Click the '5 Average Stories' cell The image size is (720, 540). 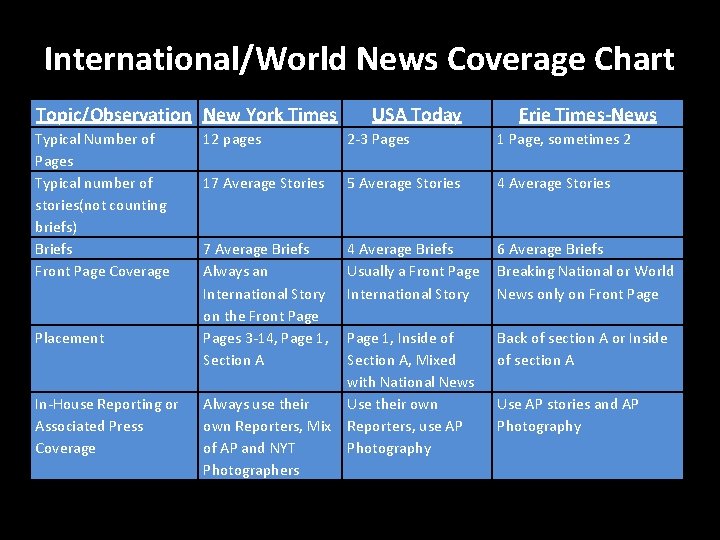pyautogui.click(x=417, y=204)
